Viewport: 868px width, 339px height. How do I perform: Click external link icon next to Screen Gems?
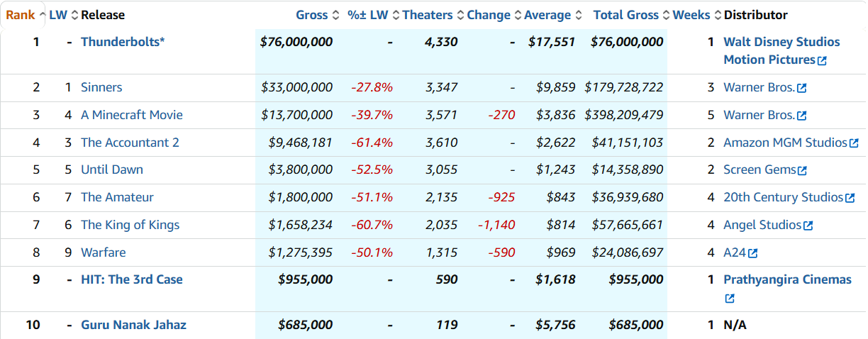(802, 171)
